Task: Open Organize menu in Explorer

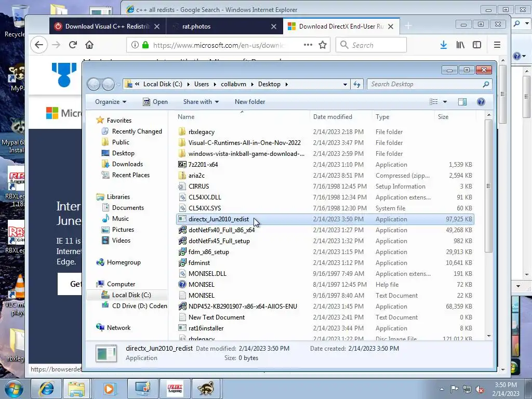Action: (x=111, y=102)
